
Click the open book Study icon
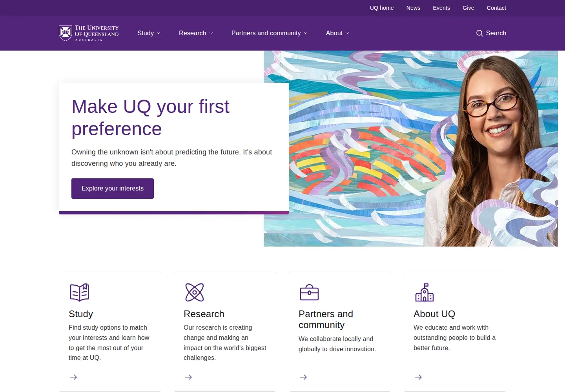tap(80, 292)
